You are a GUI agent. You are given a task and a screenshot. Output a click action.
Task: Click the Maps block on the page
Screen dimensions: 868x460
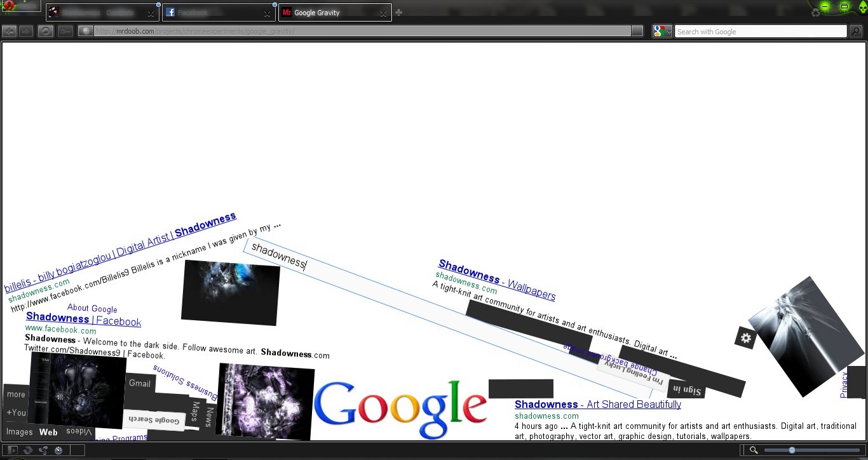pyautogui.click(x=196, y=412)
